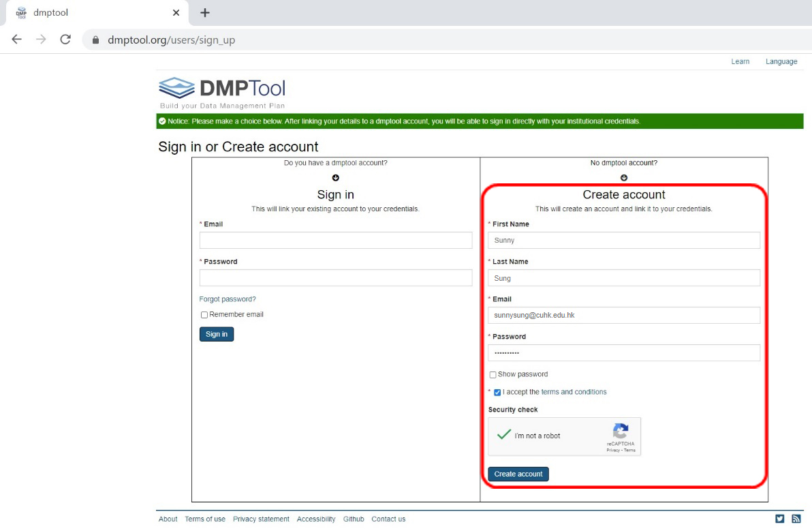Open the Github footer link
This screenshot has width=812, height=531.
[x=354, y=519]
